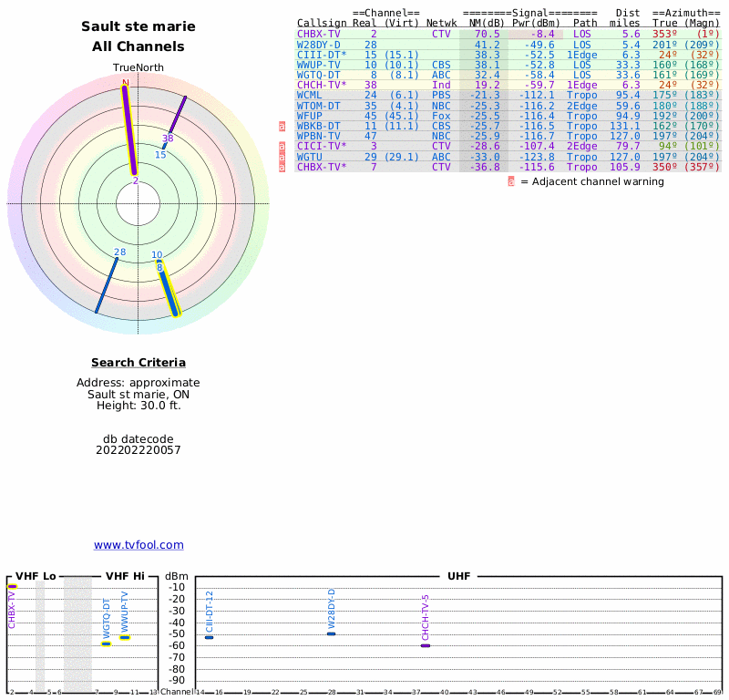Click the warning icon in the legend
Image resolution: width=729 pixels, height=700 pixels.
(x=511, y=181)
